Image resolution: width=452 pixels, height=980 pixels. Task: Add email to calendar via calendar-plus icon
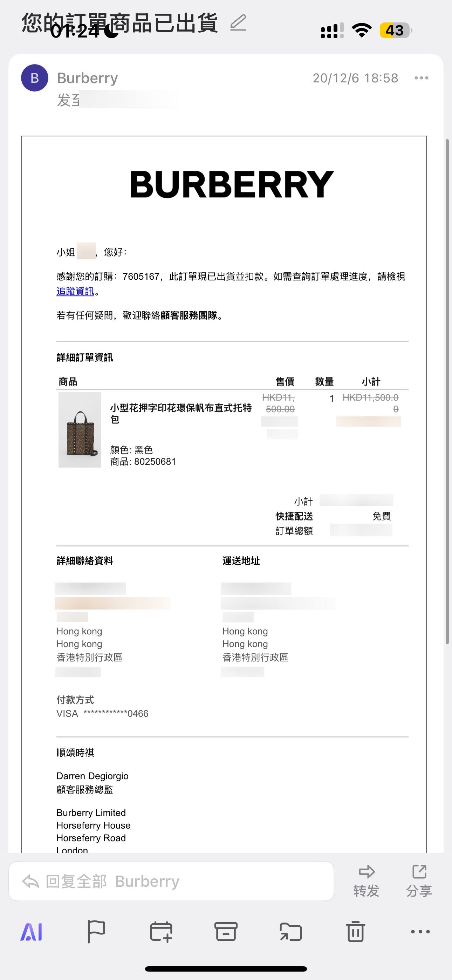[x=161, y=932]
